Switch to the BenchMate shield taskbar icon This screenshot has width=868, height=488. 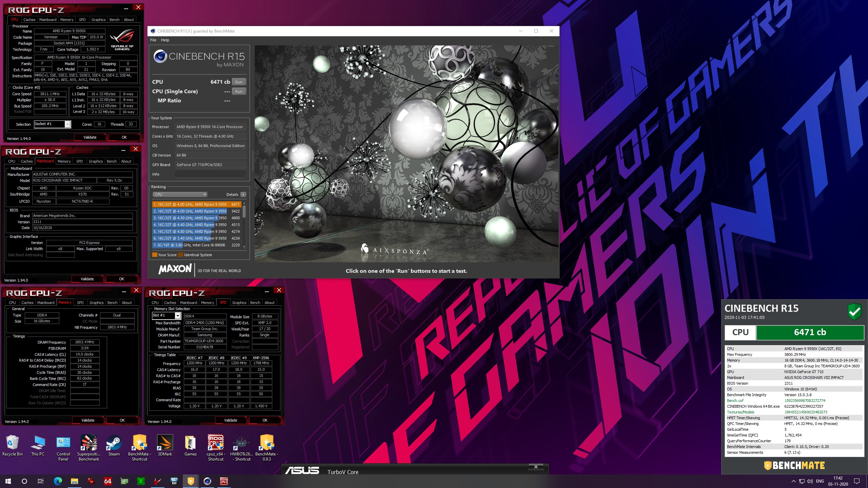[191, 481]
